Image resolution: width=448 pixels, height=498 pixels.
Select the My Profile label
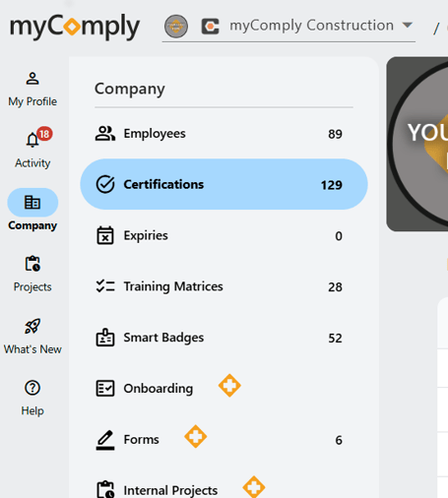coord(32,101)
